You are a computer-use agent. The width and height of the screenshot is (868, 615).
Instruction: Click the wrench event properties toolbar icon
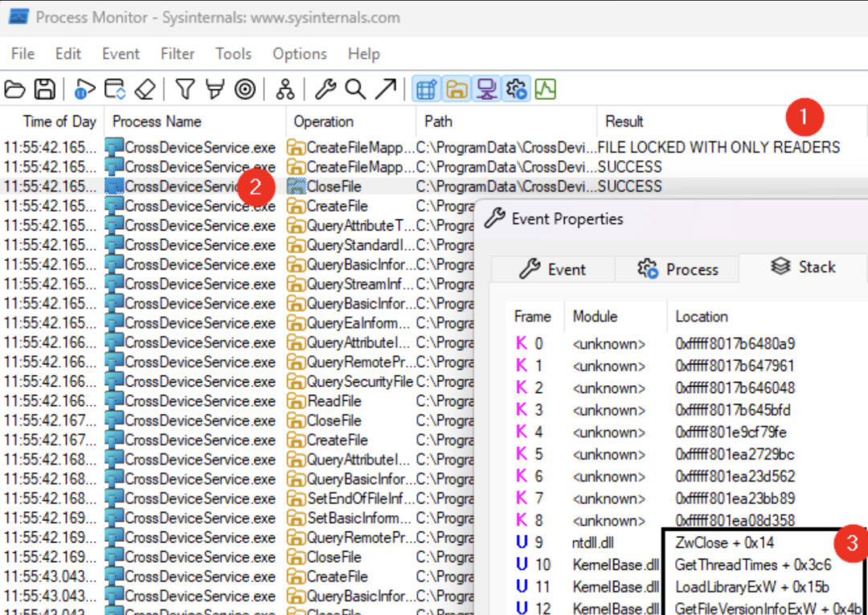[325, 88]
